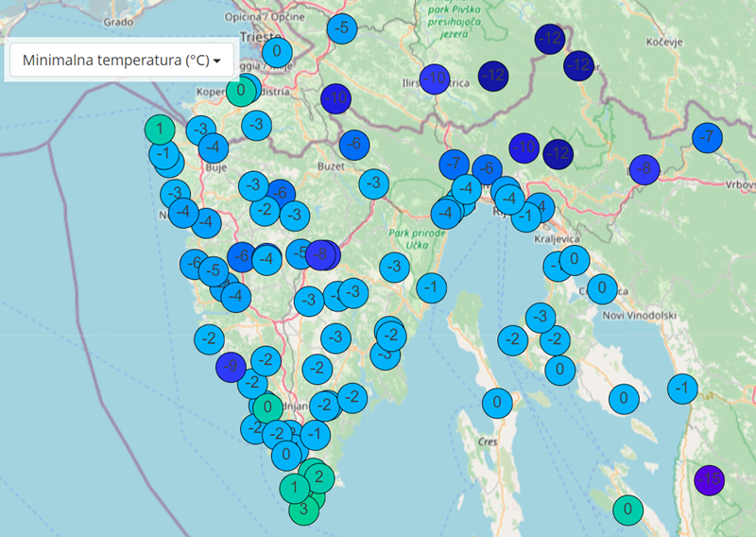
Task: Select the -10 marker at Ilirska Bistrica
Action: 434,78
